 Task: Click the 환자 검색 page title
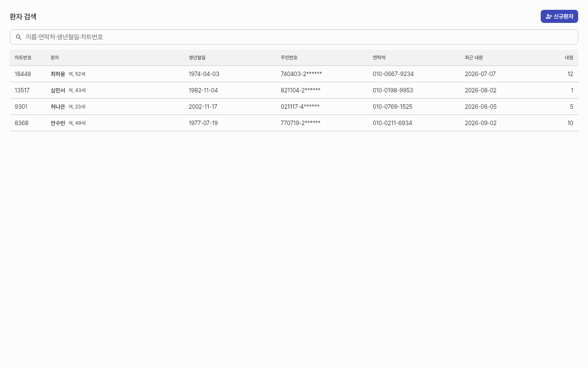[23, 16]
